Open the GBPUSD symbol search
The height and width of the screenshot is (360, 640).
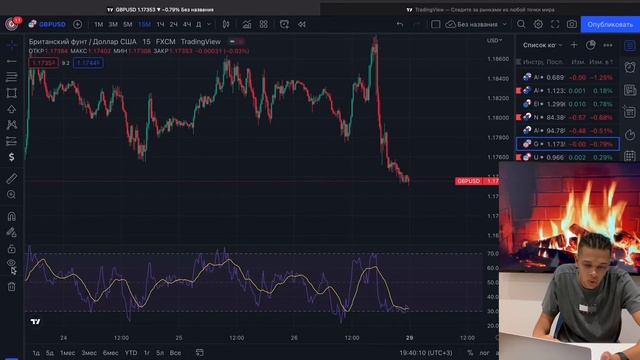point(47,24)
